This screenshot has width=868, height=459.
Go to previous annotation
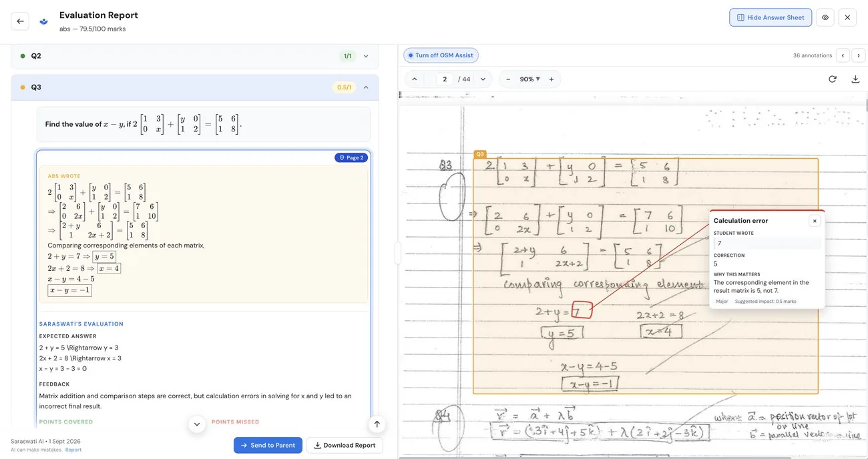tap(843, 55)
